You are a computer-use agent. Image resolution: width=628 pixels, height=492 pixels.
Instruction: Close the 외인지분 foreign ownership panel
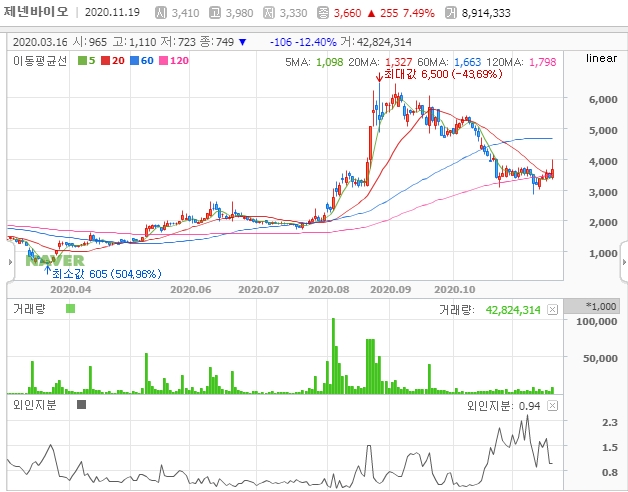tap(552, 406)
